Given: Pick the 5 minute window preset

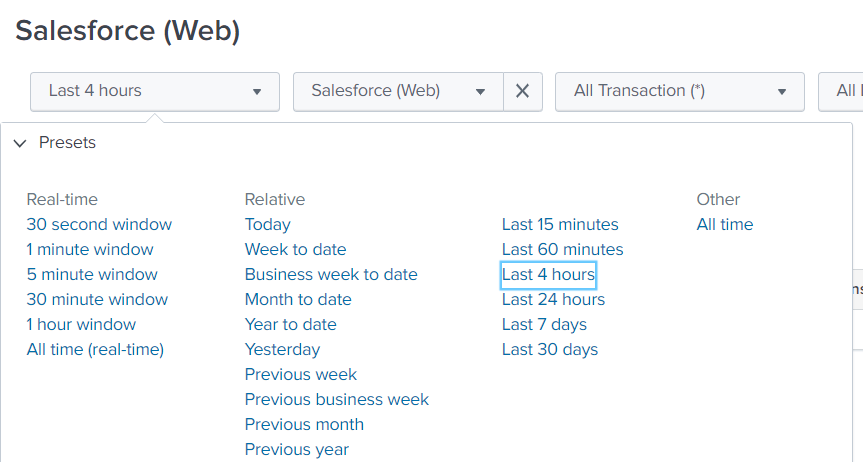Looking at the screenshot, I should coord(92,275).
